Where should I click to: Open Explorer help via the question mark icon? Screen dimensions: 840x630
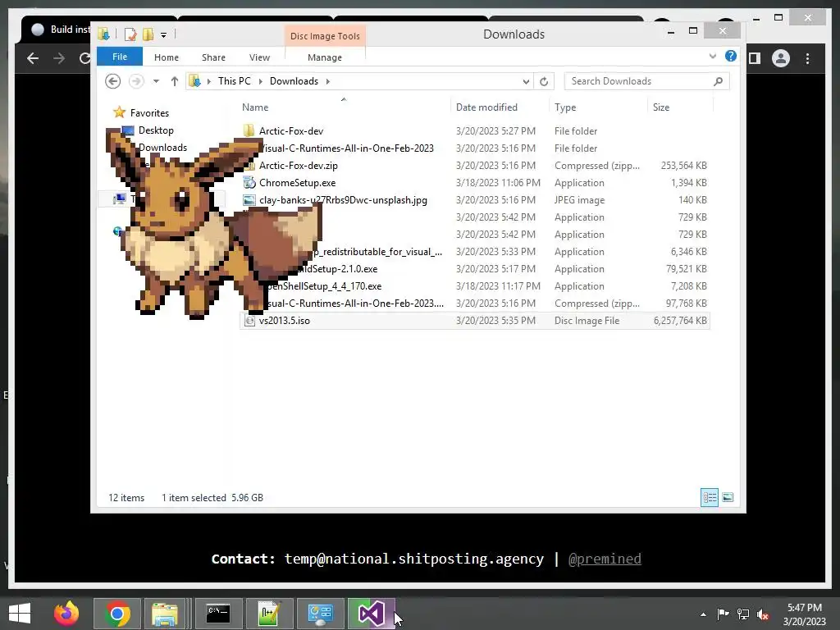[x=731, y=56]
